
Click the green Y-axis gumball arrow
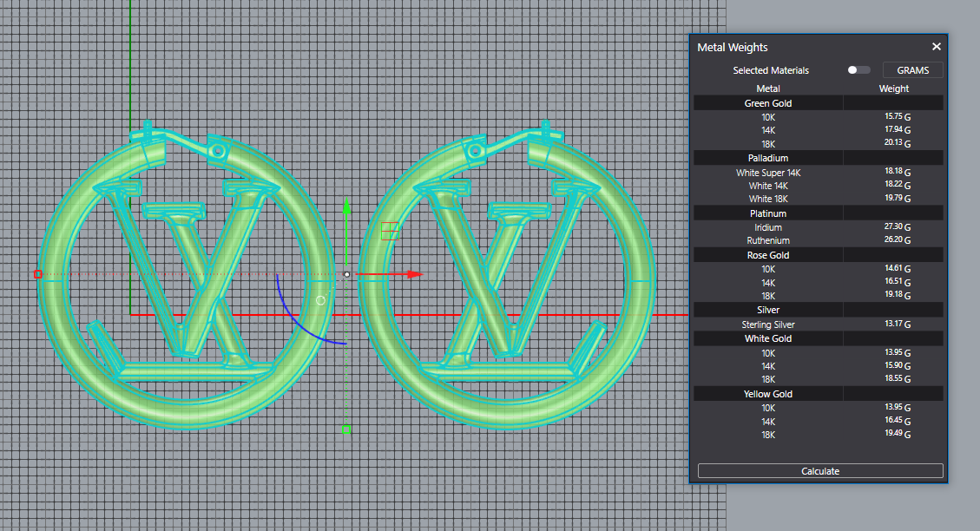pos(346,206)
